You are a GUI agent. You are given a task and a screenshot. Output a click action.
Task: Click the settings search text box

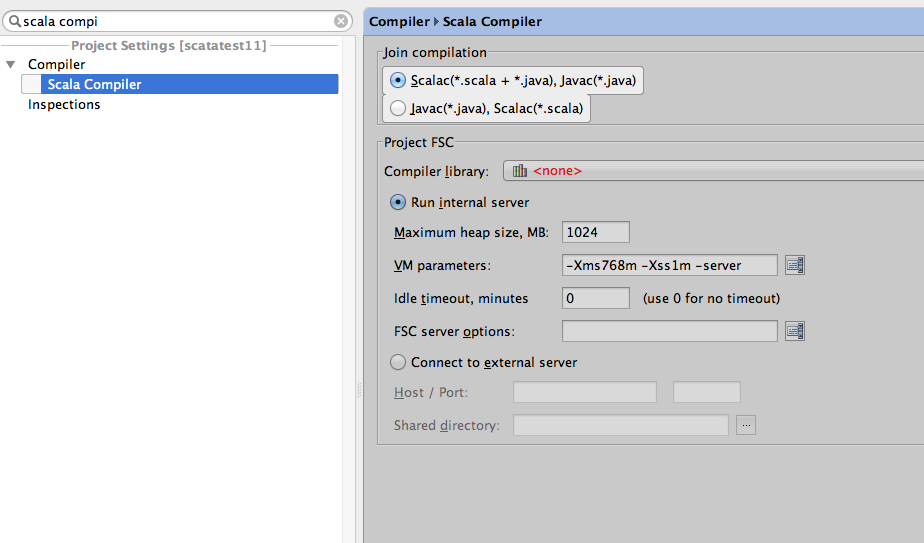(x=177, y=21)
